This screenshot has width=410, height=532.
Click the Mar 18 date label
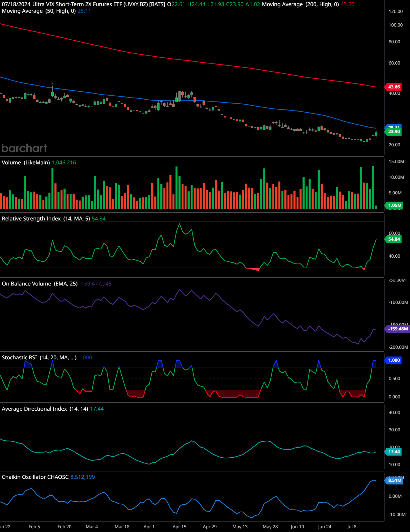pos(122,527)
